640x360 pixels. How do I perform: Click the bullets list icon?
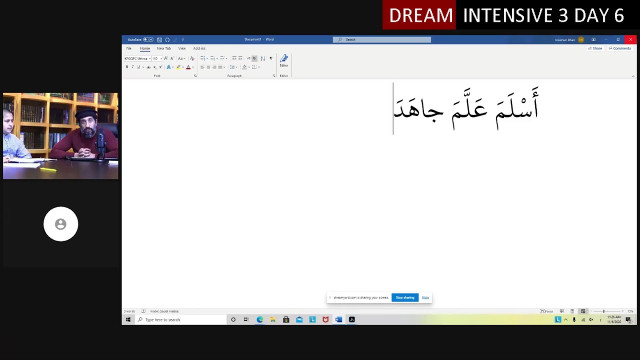(202, 58)
